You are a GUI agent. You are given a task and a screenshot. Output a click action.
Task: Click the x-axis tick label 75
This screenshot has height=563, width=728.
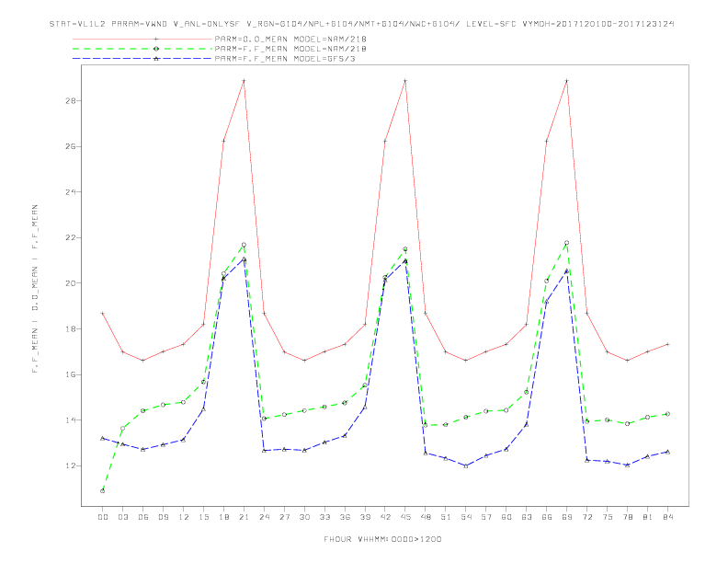tap(608, 517)
